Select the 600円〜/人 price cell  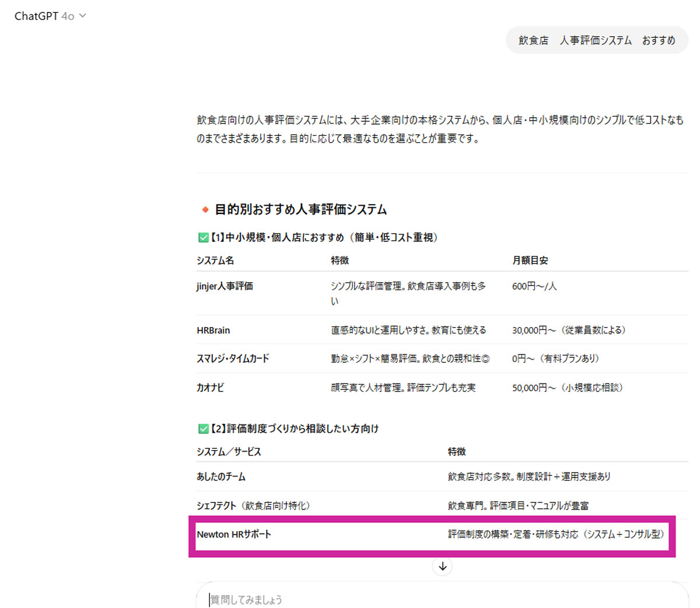[534, 286]
